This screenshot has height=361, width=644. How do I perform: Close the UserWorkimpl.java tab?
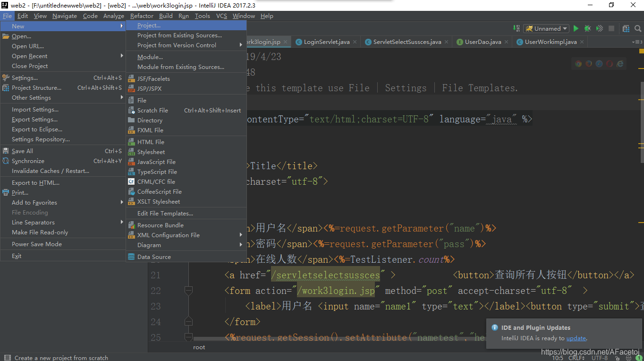pyautogui.click(x=582, y=42)
